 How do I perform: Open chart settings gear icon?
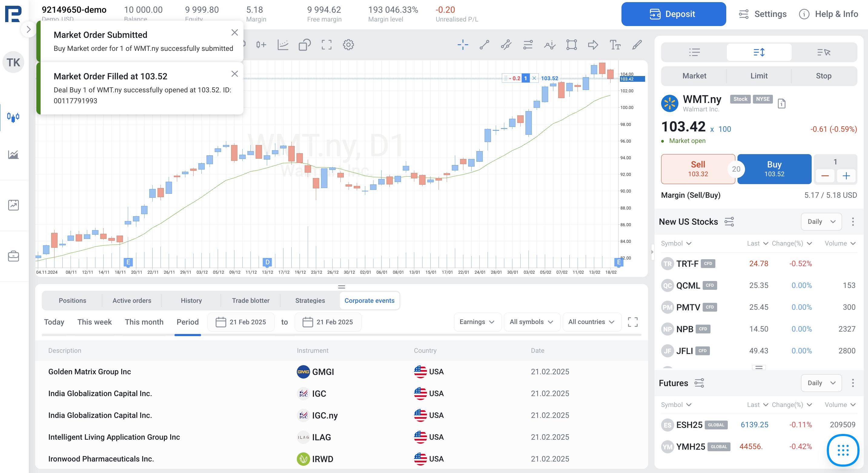(x=348, y=45)
